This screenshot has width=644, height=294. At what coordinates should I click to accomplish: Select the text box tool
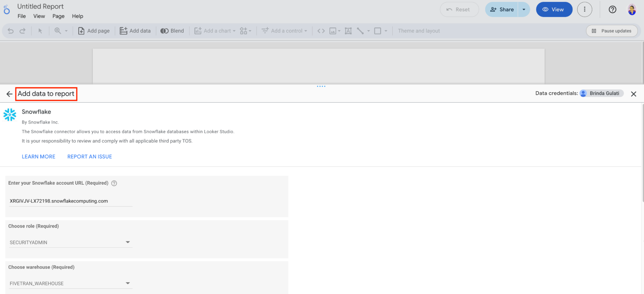348,31
